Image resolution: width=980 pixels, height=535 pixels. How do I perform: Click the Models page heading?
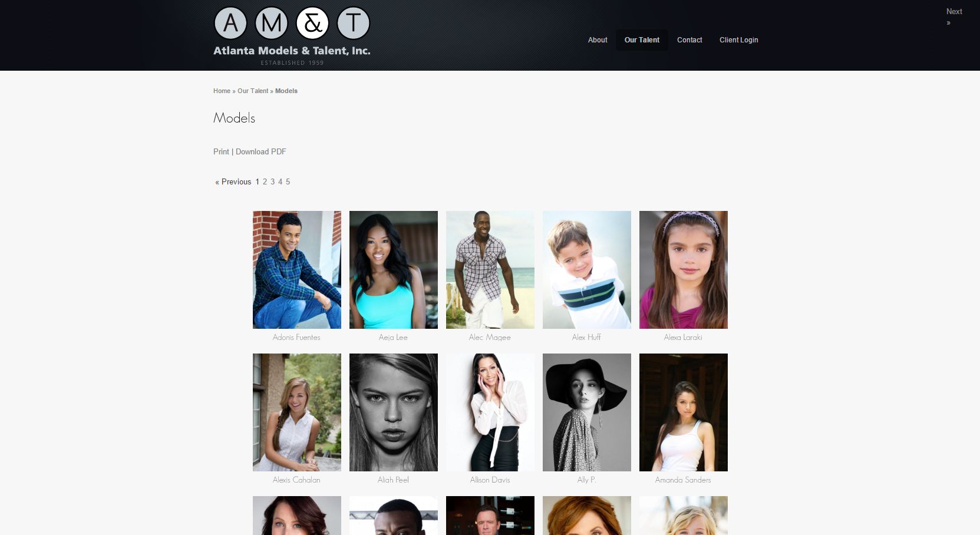tap(234, 118)
